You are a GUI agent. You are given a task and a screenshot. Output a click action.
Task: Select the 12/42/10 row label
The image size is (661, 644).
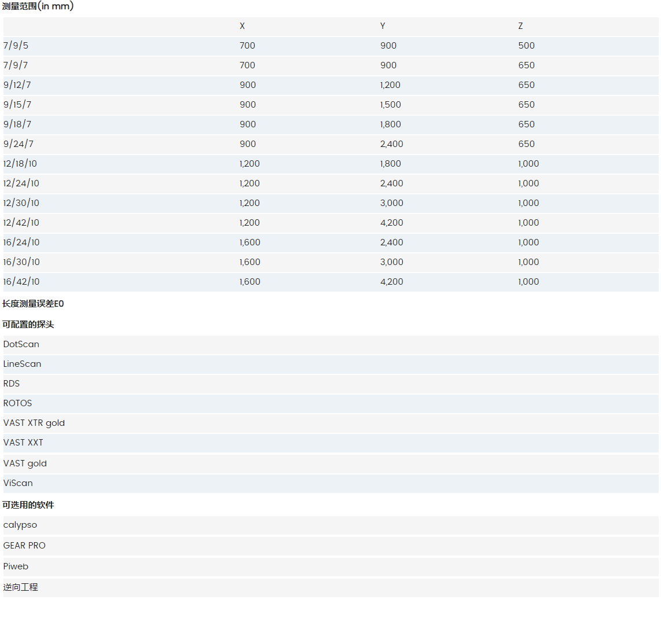(x=21, y=223)
